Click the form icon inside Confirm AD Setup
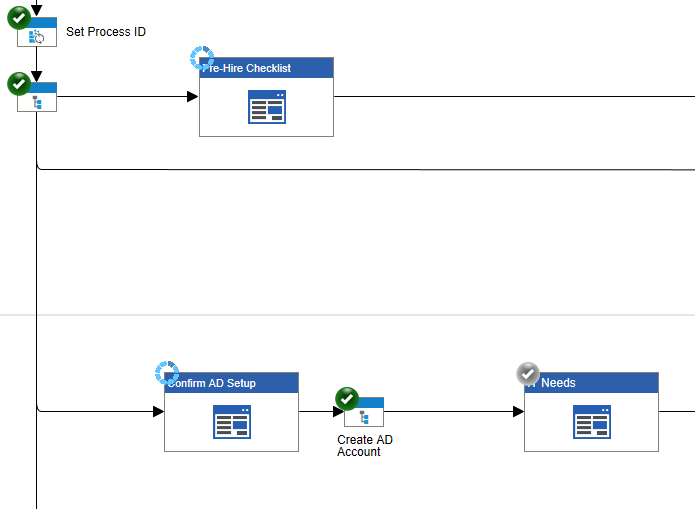Image resolution: width=695 pixels, height=509 pixels. (231, 422)
